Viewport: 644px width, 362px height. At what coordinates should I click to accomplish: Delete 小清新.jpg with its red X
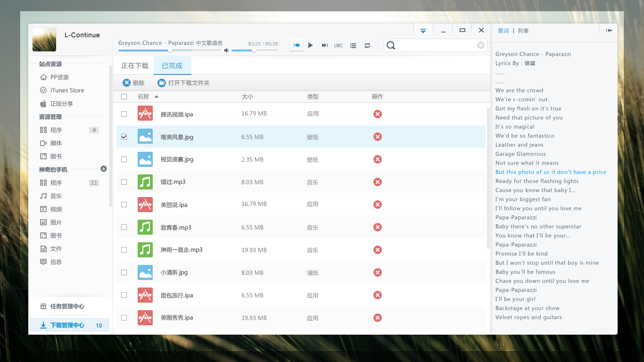[x=377, y=272]
